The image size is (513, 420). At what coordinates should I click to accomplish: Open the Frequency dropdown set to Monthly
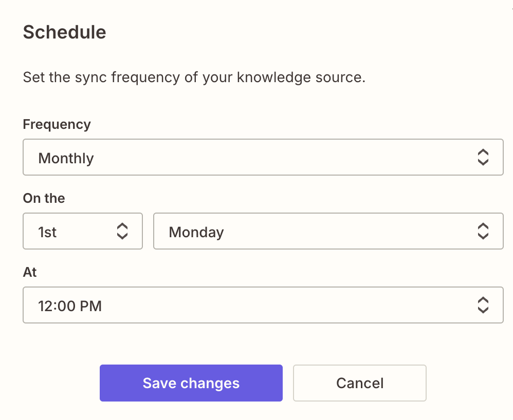point(263,157)
